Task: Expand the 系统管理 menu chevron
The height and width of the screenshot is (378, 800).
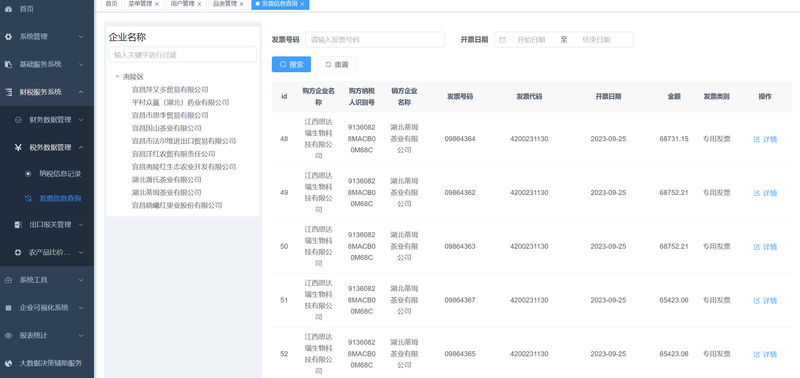Action: pyautogui.click(x=81, y=37)
